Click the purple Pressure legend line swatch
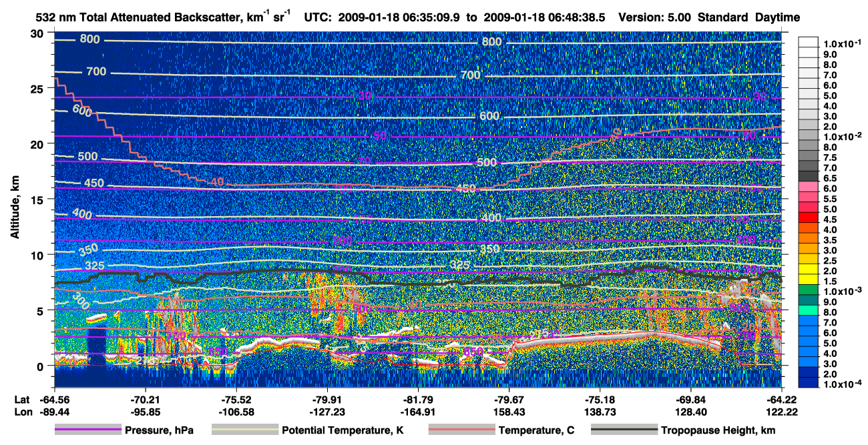Image resolution: width=868 pixels, height=445 pixels. click(x=88, y=430)
